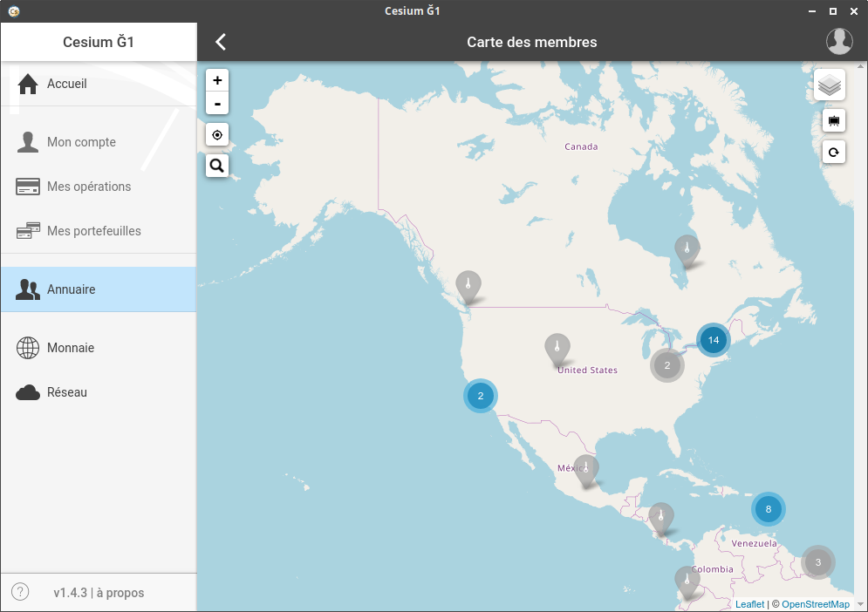Viewport: 868px width, 612px height.
Task: Go back using the header arrow
Action: (x=221, y=42)
